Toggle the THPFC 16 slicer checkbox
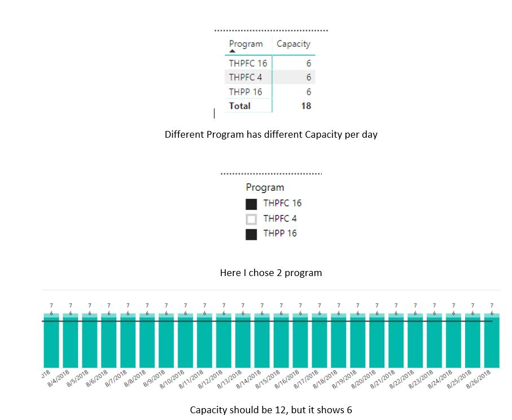Image resolution: width=512 pixels, height=420 pixels. click(x=251, y=204)
